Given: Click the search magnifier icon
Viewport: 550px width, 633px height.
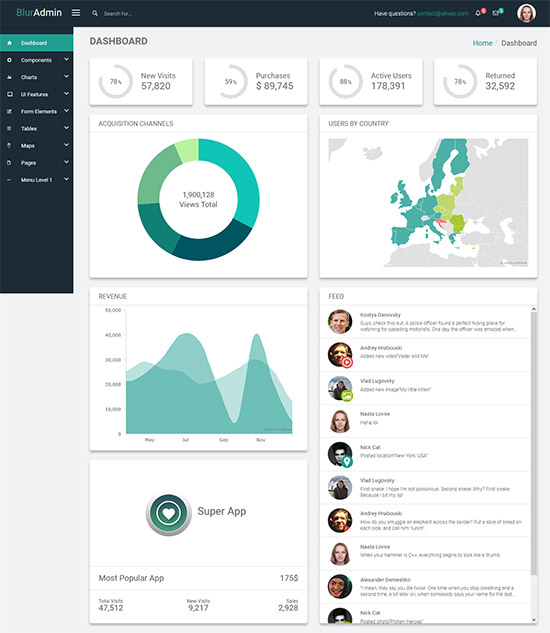Looking at the screenshot, I should [x=94, y=13].
